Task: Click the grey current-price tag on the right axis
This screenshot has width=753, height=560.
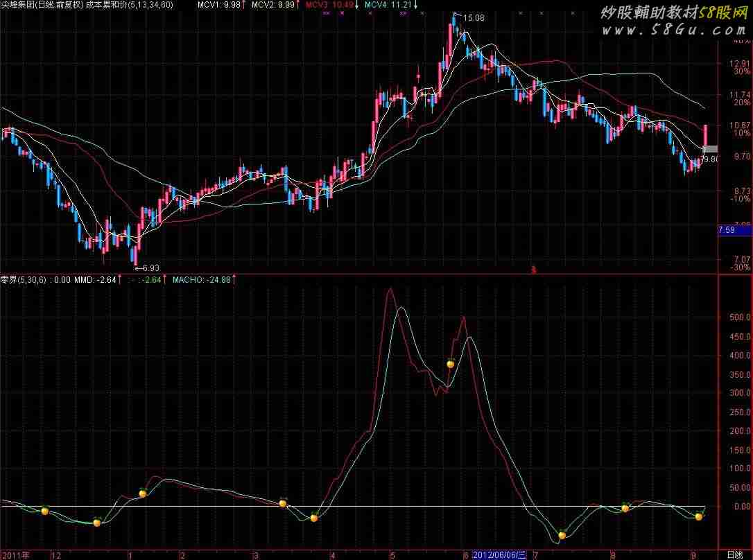Action: point(711,149)
